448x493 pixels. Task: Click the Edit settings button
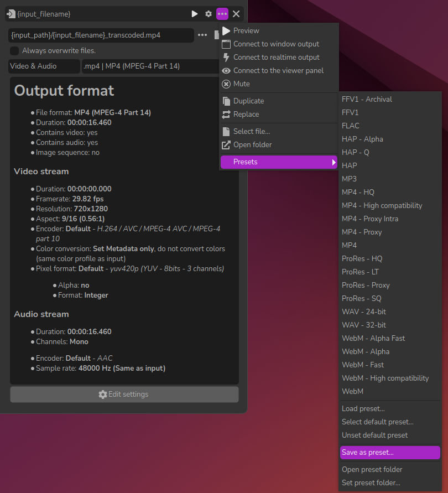[124, 395]
